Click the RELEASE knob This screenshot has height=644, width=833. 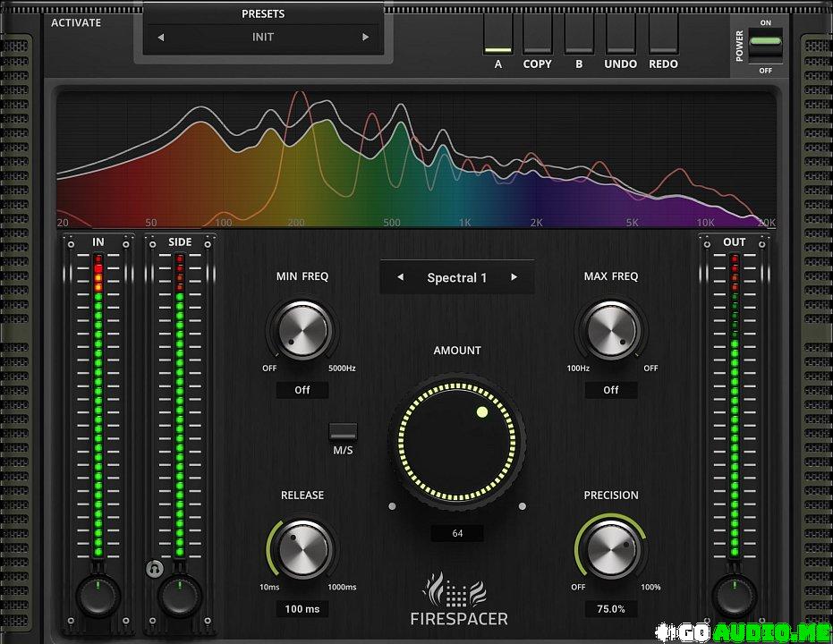click(x=302, y=549)
